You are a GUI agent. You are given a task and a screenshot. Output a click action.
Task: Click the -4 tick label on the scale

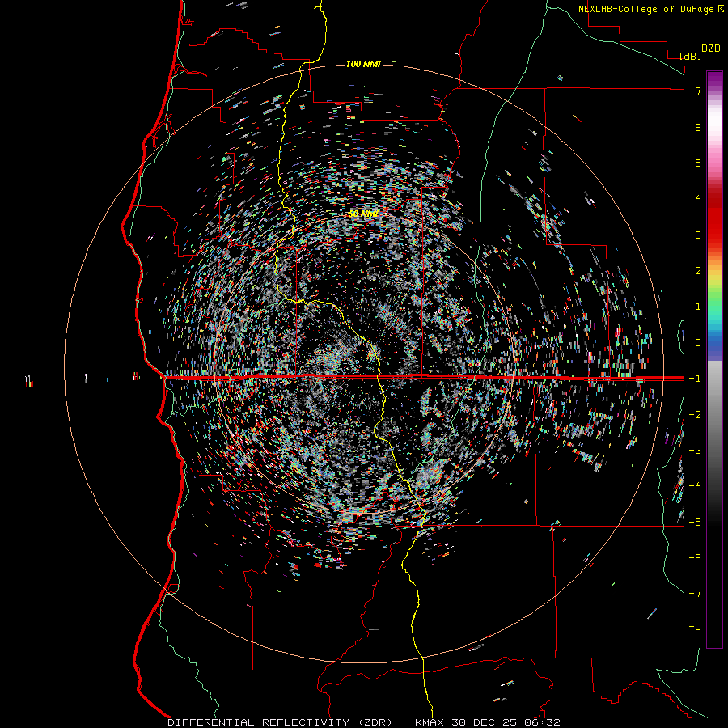click(695, 485)
